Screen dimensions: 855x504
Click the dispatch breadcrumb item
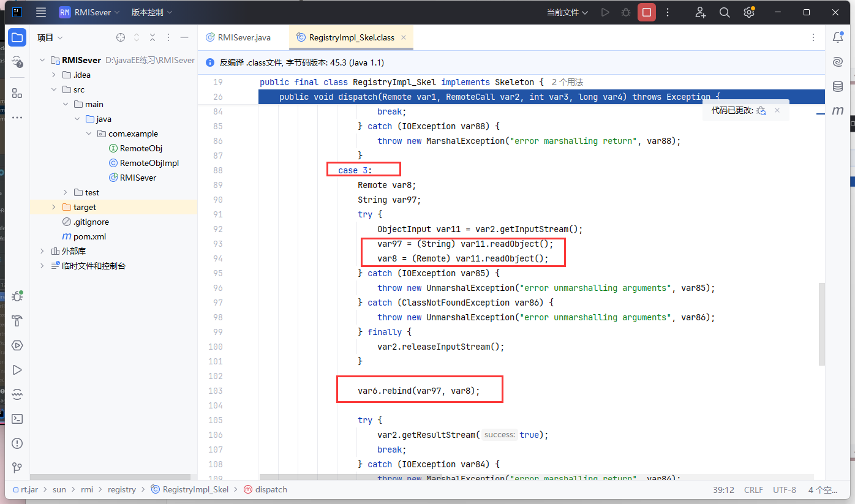point(271,489)
